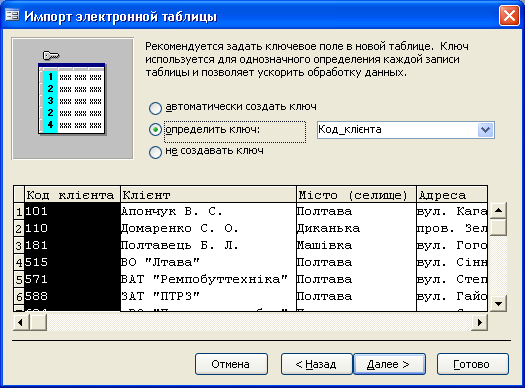The height and width of the screenshot is (388, 525).
Task: Click row header number 5
Action: click(19, 280)
